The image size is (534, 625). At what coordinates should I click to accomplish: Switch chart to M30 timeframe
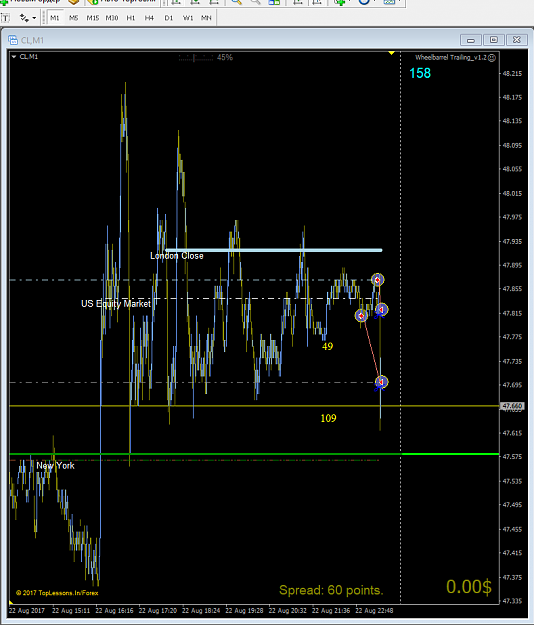click(x=112, y=18)
